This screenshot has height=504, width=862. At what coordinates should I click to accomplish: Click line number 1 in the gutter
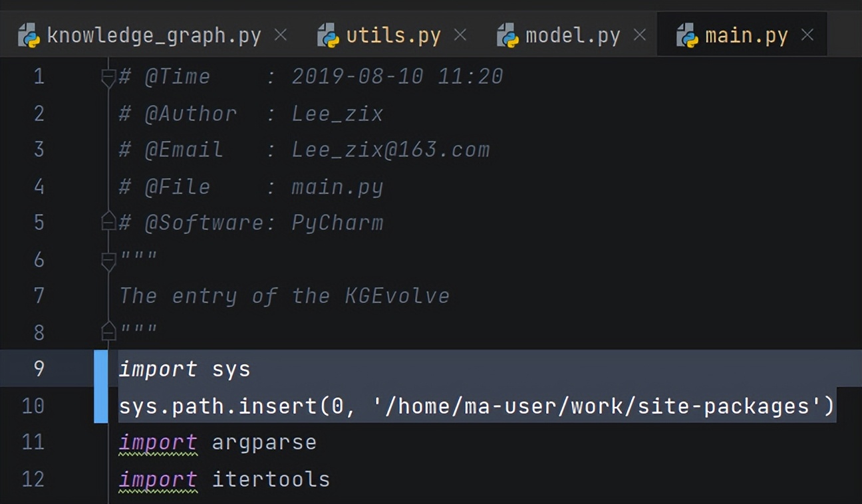point(39,76)
